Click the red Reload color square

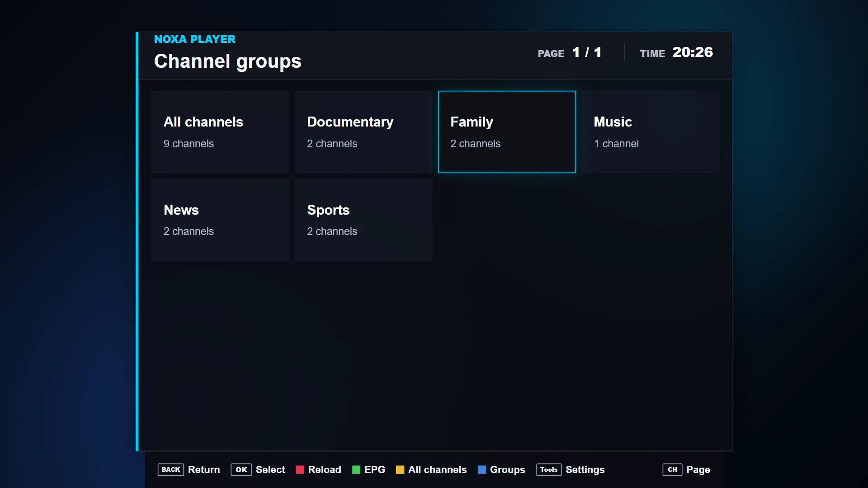(x=300, y=470)
